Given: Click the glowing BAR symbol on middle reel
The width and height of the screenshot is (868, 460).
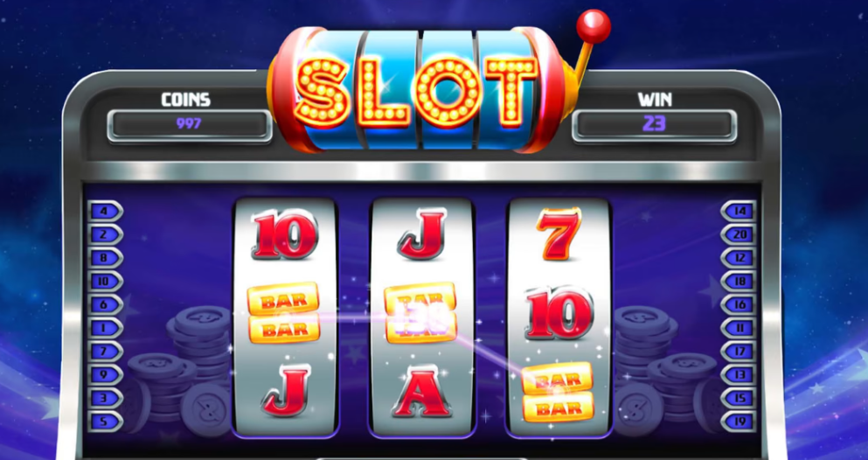Looking at the screenshot, I should (421, 313).
